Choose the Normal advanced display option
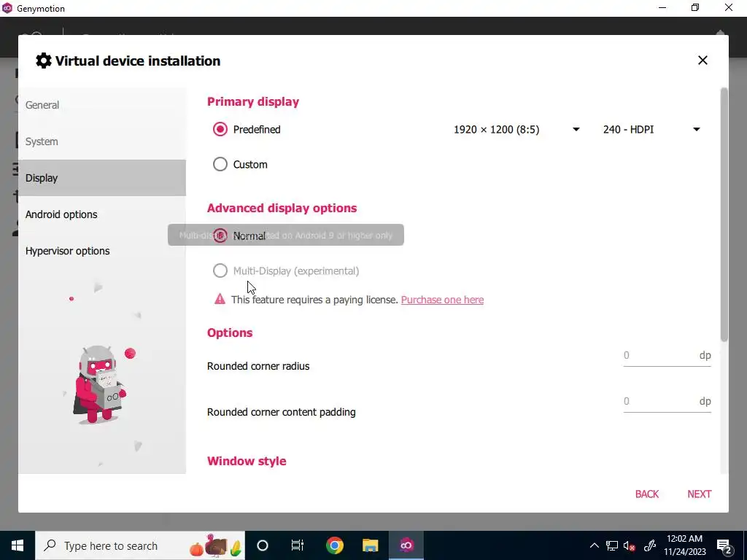This screenshot has height=560, width=747. [220, 236]
